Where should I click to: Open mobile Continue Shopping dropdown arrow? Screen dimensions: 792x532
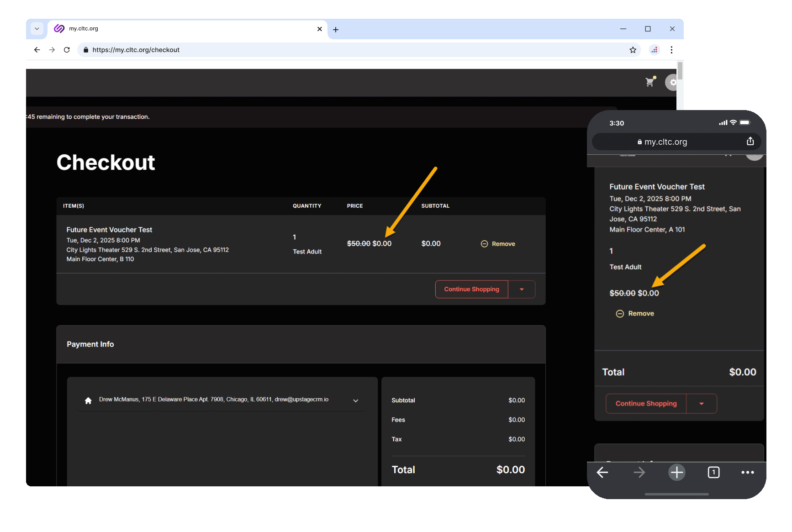tap(701, 404)
